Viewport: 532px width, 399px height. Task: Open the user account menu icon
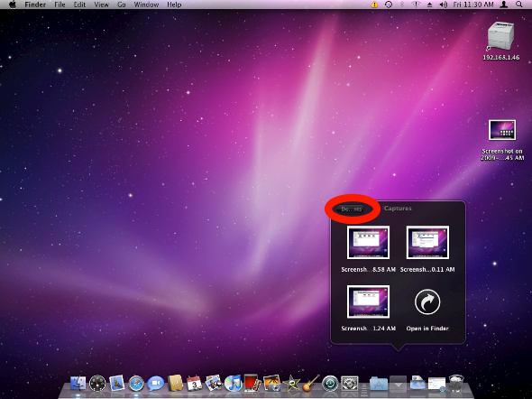(x=504, y=5)
